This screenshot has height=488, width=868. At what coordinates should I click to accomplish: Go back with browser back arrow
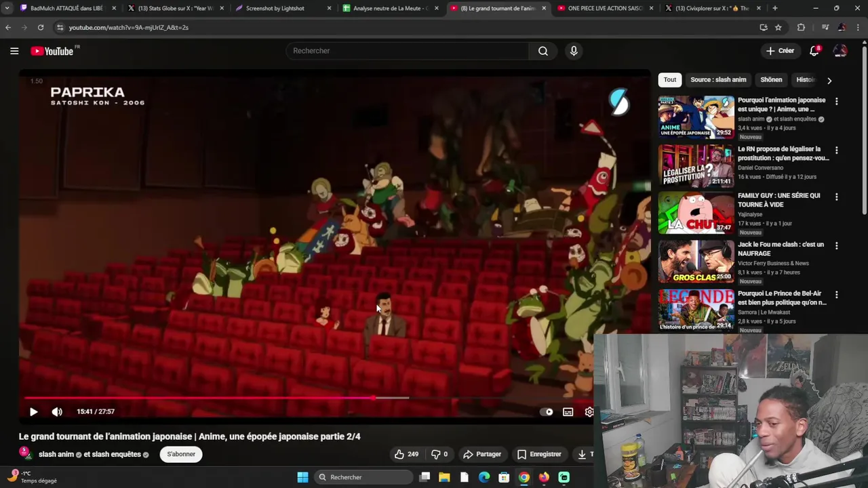(x=8, y=27)
